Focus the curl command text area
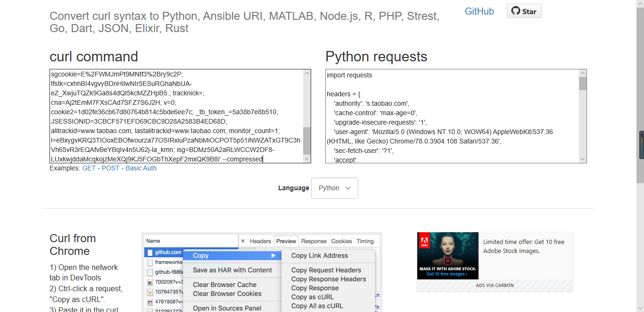This screenshot has width=644, height=312. 176,116
